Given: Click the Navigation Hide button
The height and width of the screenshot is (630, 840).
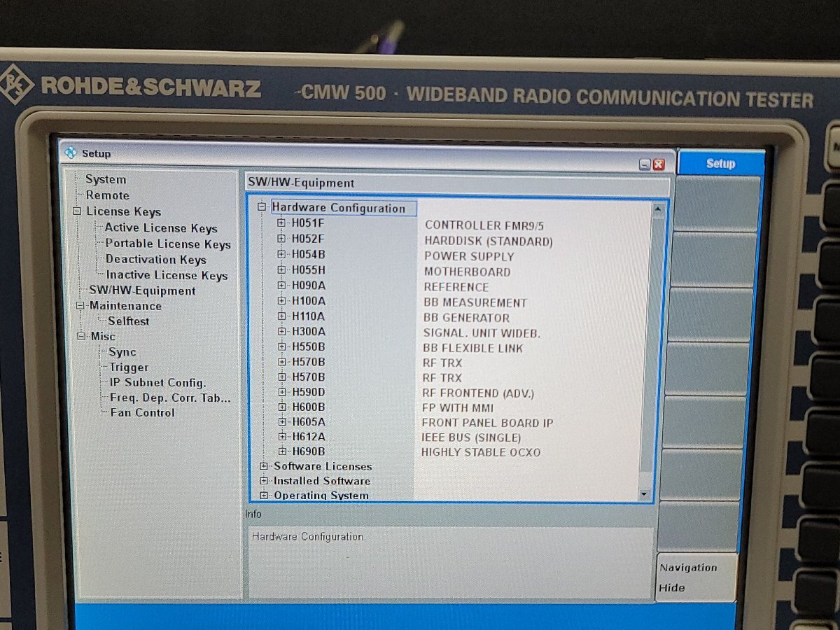Looking at the screenshot, I should coord(695,577).
